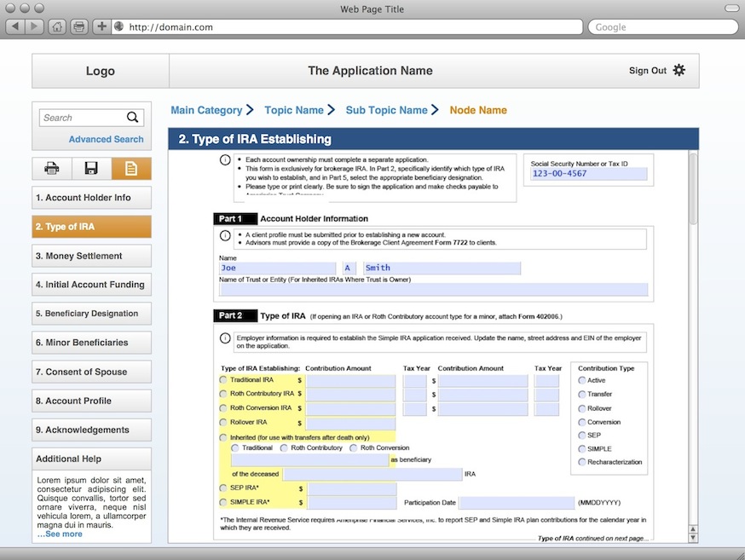The image size is (745, 560).
Task: Choose SIMPLE contribution type
Action: coord(581,449)
